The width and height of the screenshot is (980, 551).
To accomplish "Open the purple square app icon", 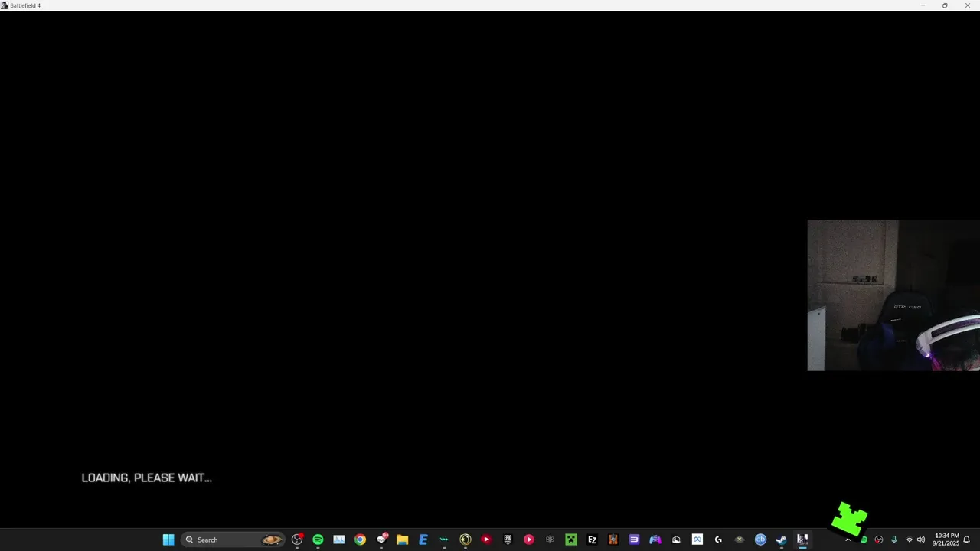I will point(634,540).
